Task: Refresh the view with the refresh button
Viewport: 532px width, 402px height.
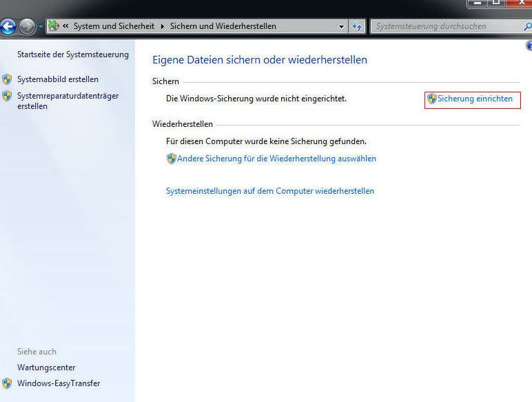Action: pyautogui.click(x=357, y=26)
